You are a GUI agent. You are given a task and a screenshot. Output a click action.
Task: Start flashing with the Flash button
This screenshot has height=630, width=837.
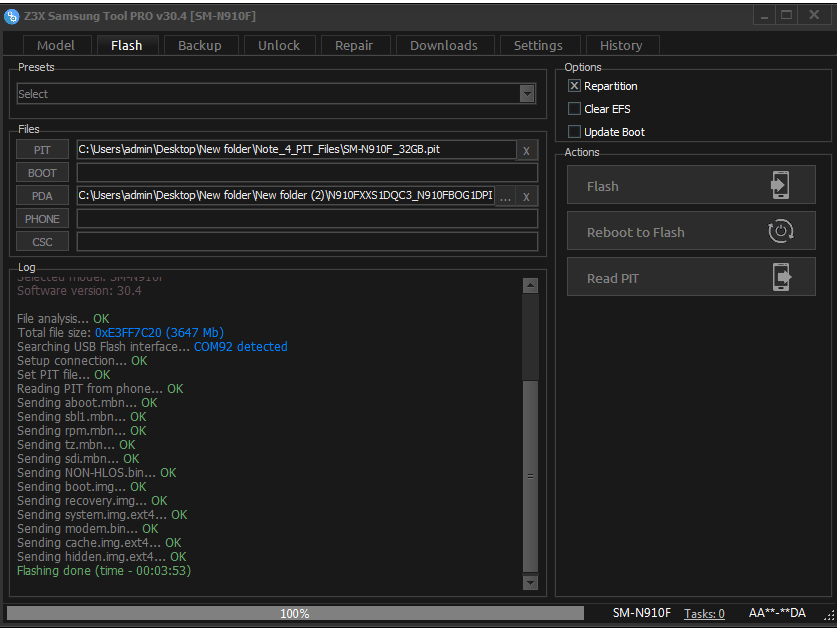691,185
